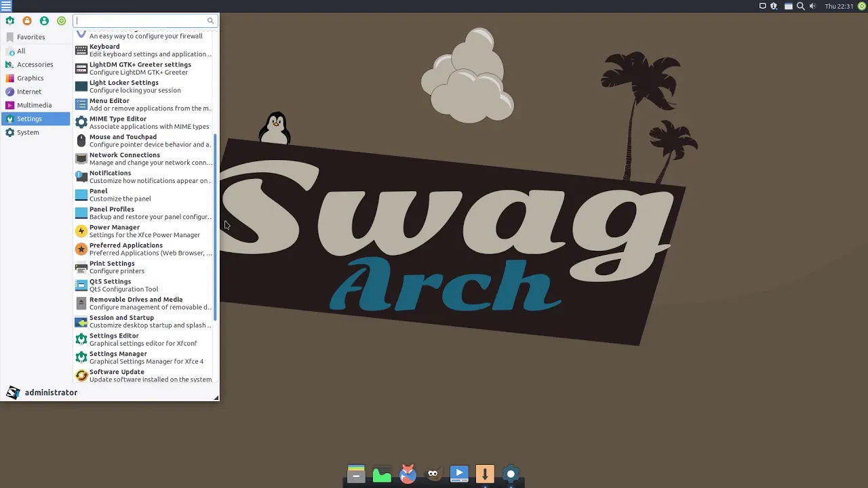Launch GIMP from the dock

pos(433,473)
